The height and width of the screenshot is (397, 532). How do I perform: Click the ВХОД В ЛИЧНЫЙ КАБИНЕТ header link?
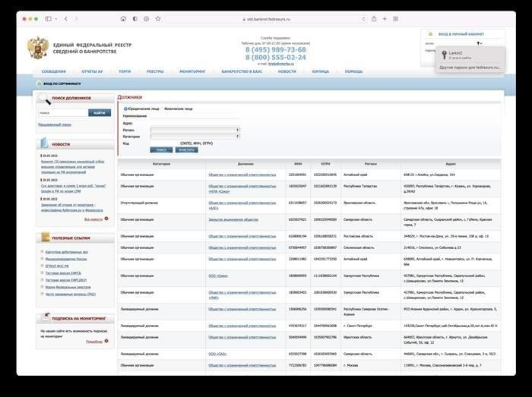pos(461,34)
